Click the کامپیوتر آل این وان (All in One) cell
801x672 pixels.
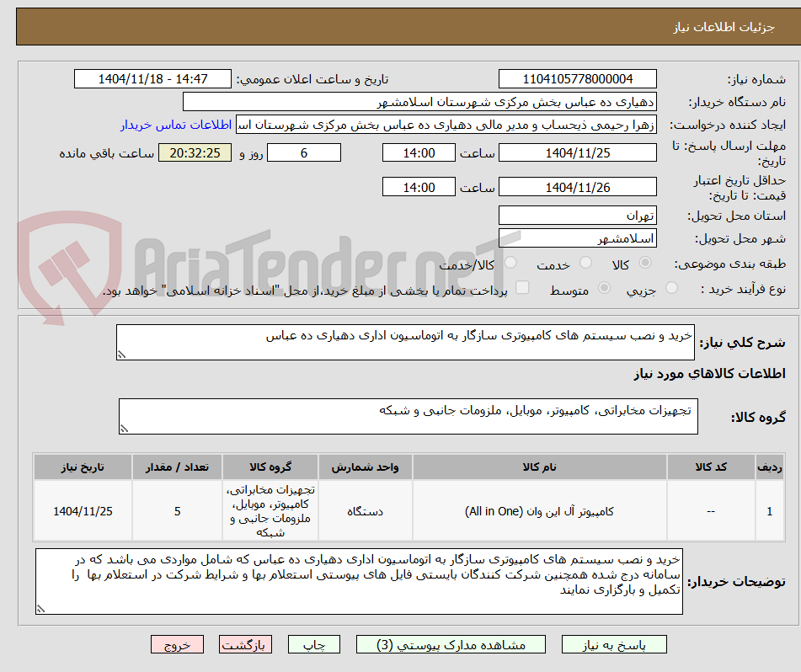pyautogui.click(x=539, y=511)
